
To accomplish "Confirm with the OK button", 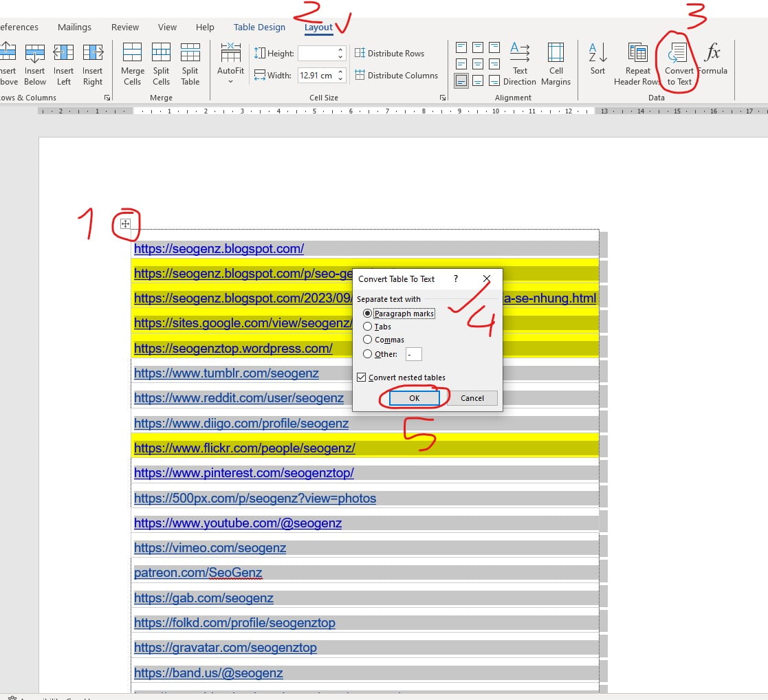I will [415, 398].
